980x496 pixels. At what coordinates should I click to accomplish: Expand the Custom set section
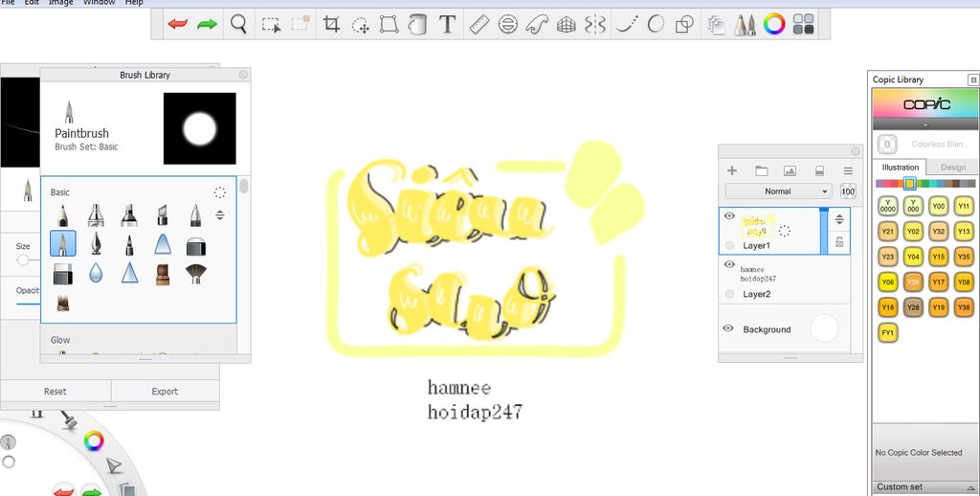pos(925,486)
